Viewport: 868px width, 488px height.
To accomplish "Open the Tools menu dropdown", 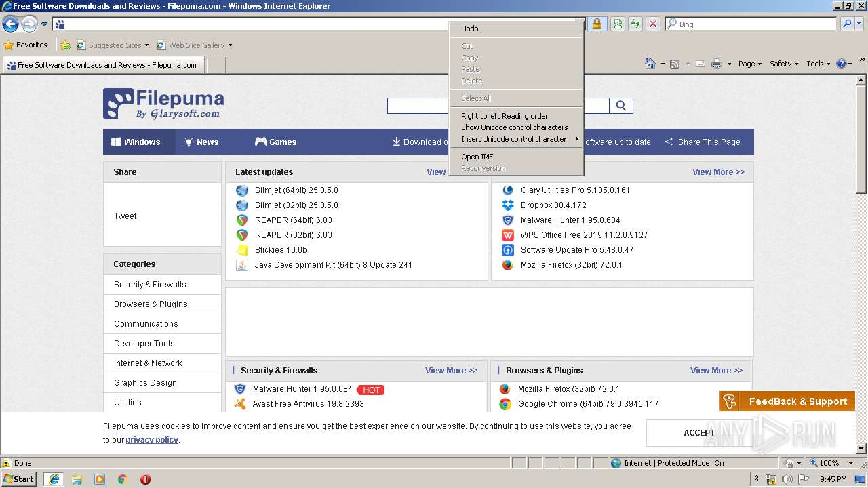I will (818, 64).
